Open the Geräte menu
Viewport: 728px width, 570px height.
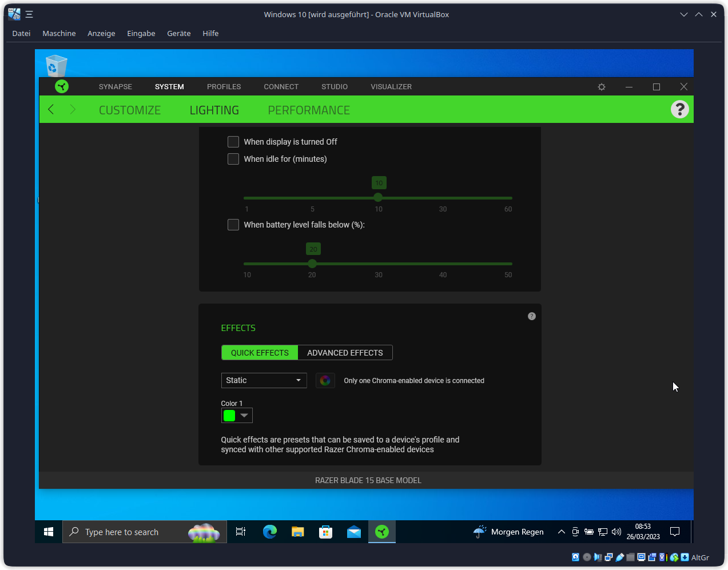point(178,33)
